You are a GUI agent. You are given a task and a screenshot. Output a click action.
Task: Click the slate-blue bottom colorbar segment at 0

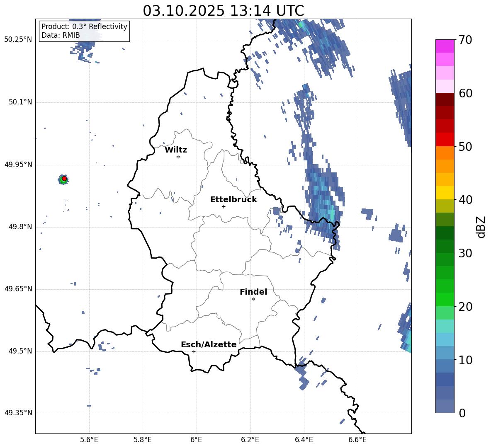point(445,406)
